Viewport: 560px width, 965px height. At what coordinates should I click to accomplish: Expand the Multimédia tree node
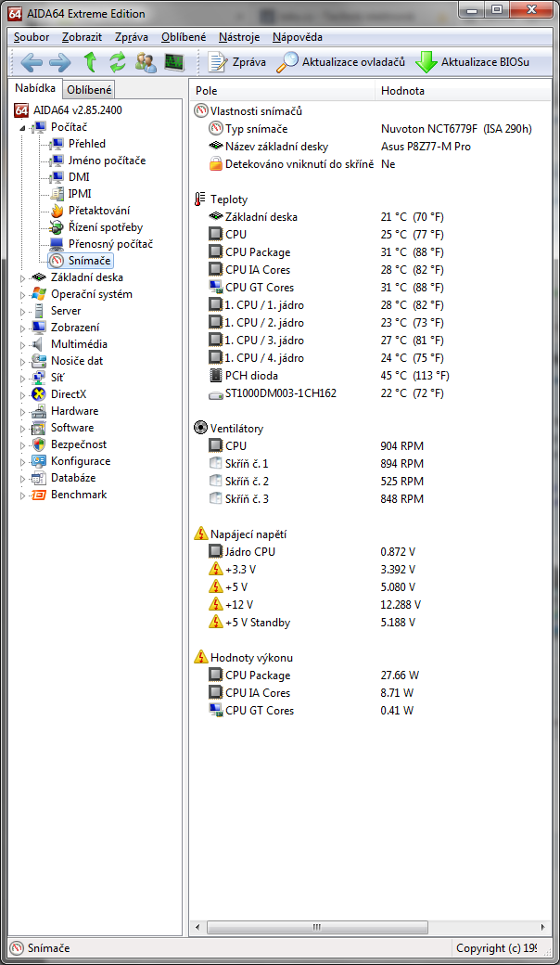(23, 344)
